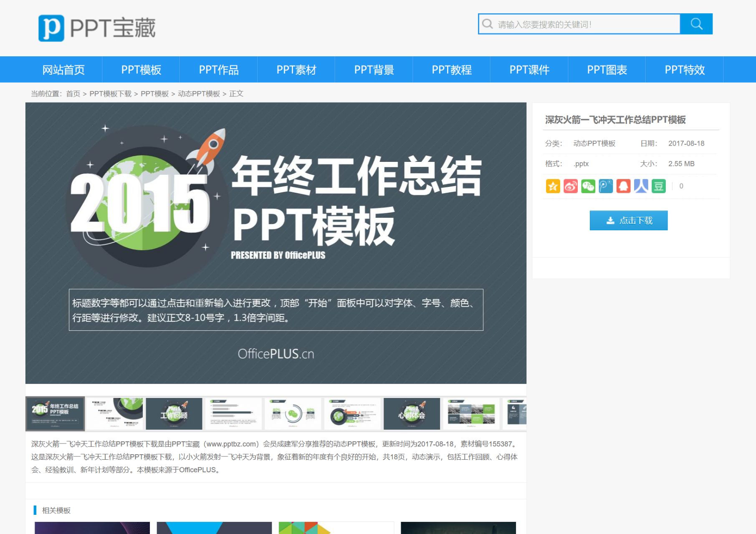Select the horizontal bar chart slide thumbnail

(233, 414)
